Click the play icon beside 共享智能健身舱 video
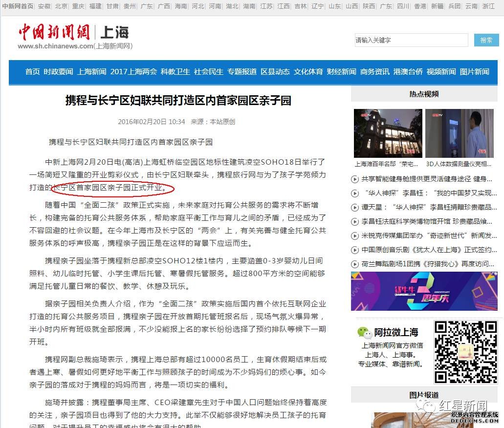 point(354,179)
